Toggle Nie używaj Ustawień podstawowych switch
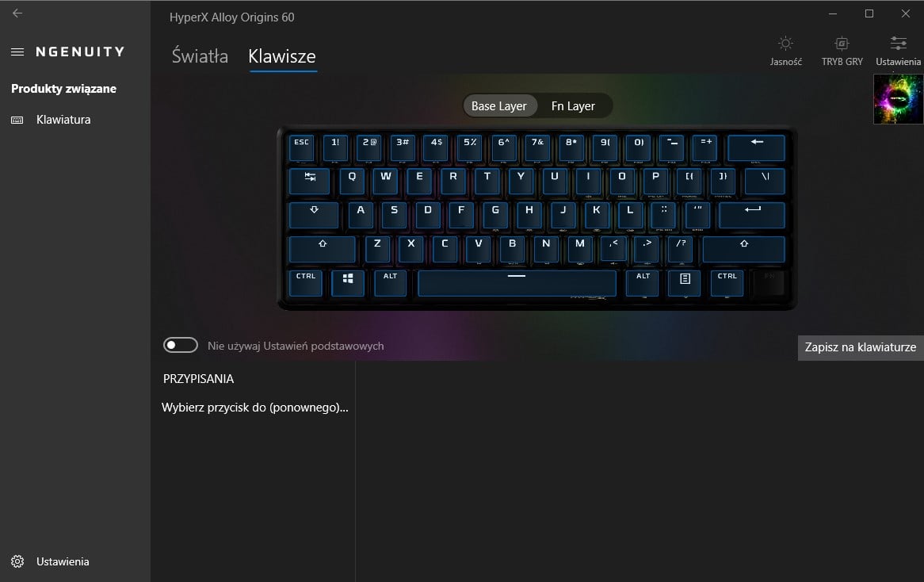Screen dimensions: 924x582 (181, 345)
